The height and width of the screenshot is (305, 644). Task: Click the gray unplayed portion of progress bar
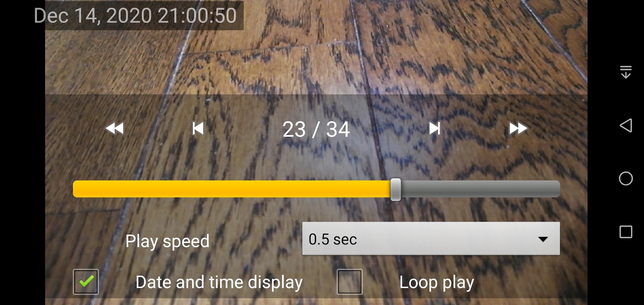[x=480, y=189]
